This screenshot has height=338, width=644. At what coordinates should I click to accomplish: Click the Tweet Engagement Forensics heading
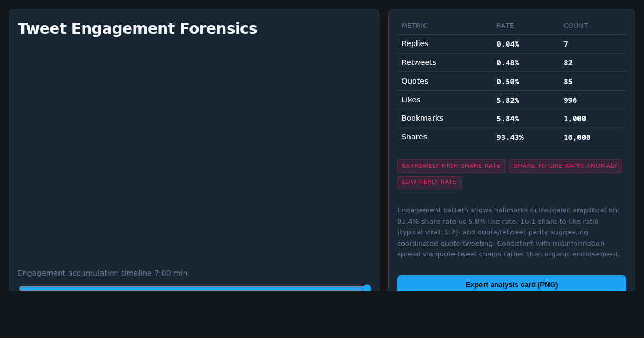coord(137,28)
